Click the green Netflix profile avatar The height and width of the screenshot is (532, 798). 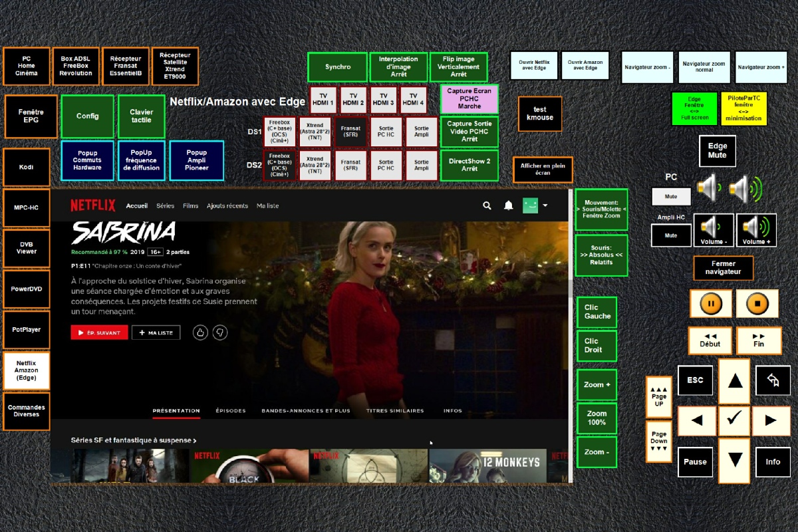click(x=530, y=205)
